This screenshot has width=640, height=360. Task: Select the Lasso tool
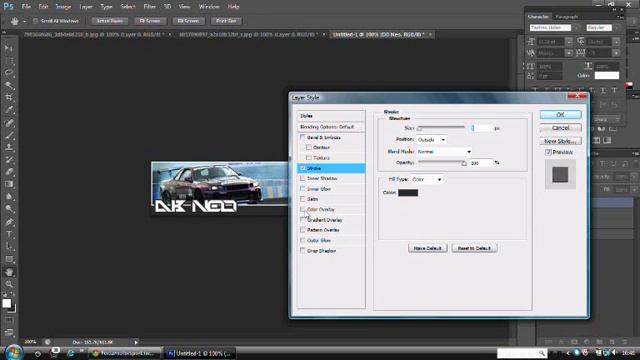click(x=9, y=73)
